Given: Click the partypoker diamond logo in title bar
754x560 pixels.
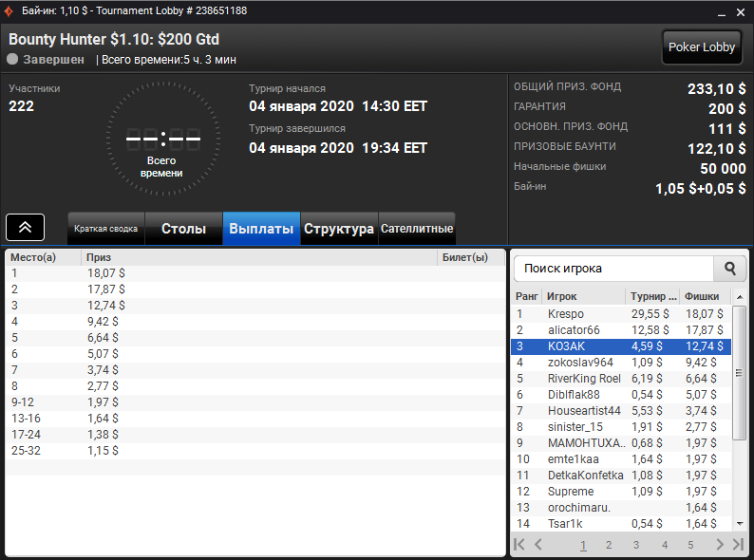Looking at the screenshot, I should [x=9, y=11].
